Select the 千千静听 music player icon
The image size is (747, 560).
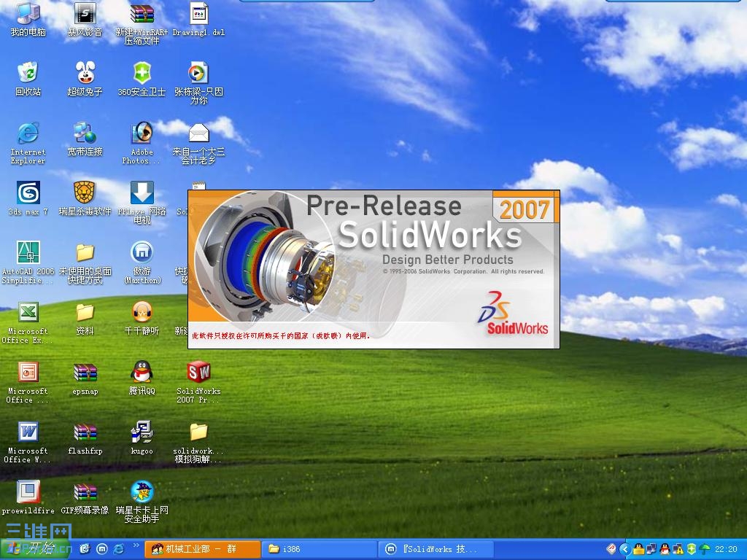click(x=142, y=318)
